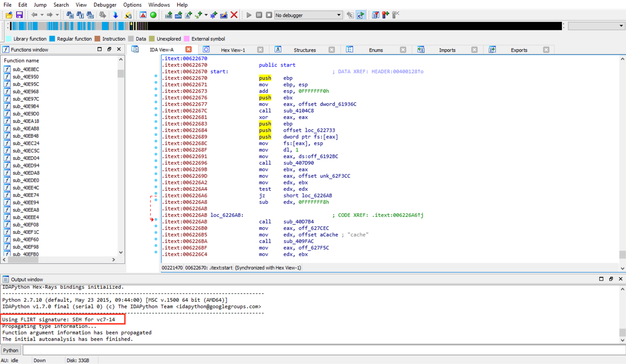This screenshot has width=626, height=364.
Task: Expand the forward navigation history arrow
Action: [57, 15]
